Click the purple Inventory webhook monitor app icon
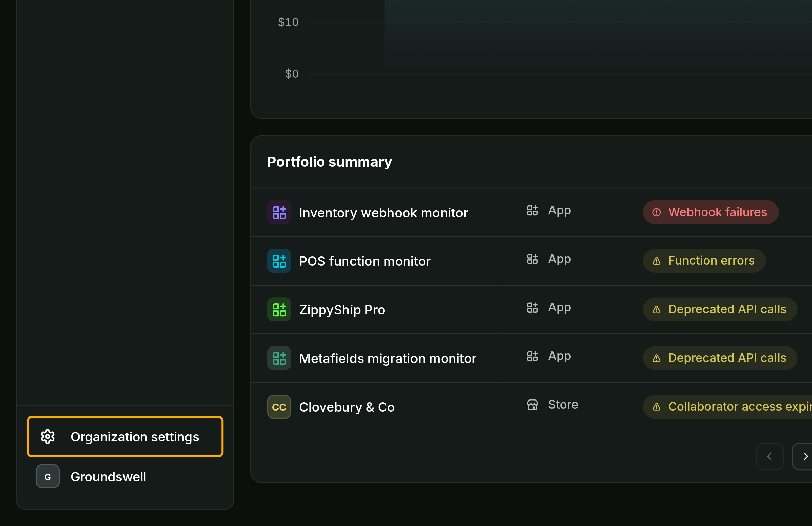This screenshot has height=526, width=812. click(279, 212)
